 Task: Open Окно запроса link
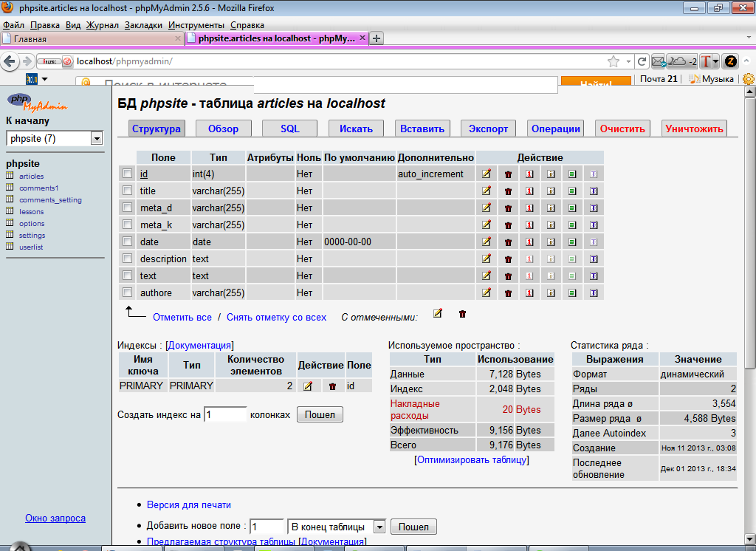point(55,519)
